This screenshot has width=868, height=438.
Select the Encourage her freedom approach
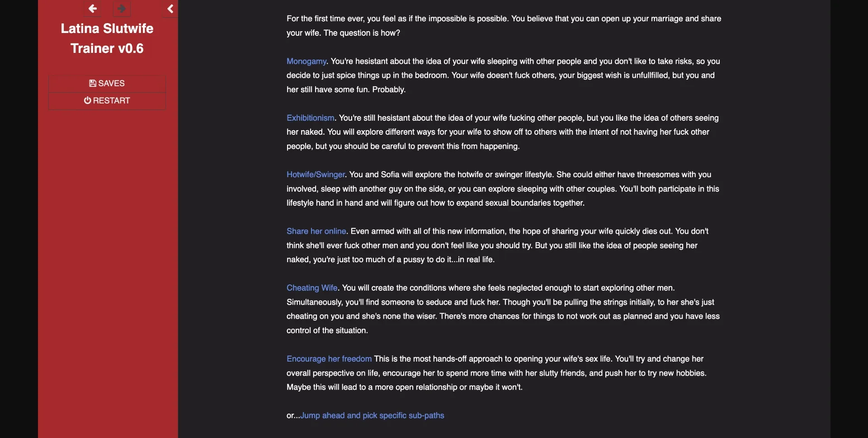329,358
